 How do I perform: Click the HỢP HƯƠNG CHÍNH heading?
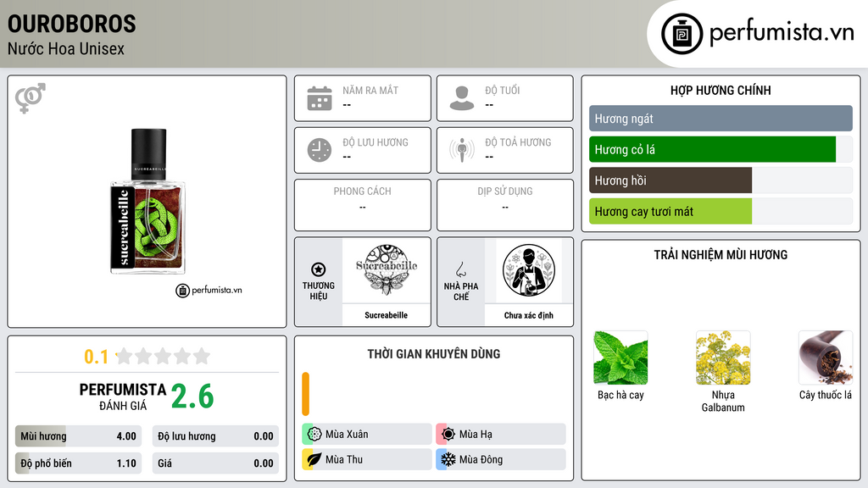click(721, 90)
